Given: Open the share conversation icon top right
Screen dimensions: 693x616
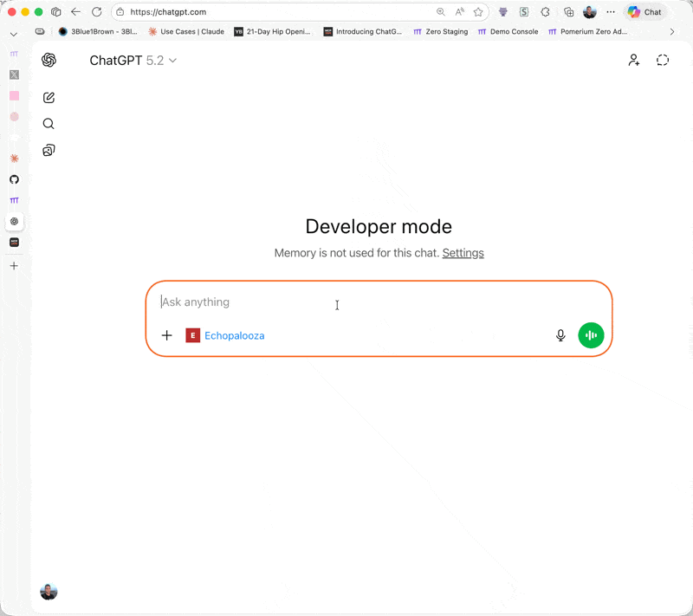Looking at the screenshot, I should coord(633,60).
